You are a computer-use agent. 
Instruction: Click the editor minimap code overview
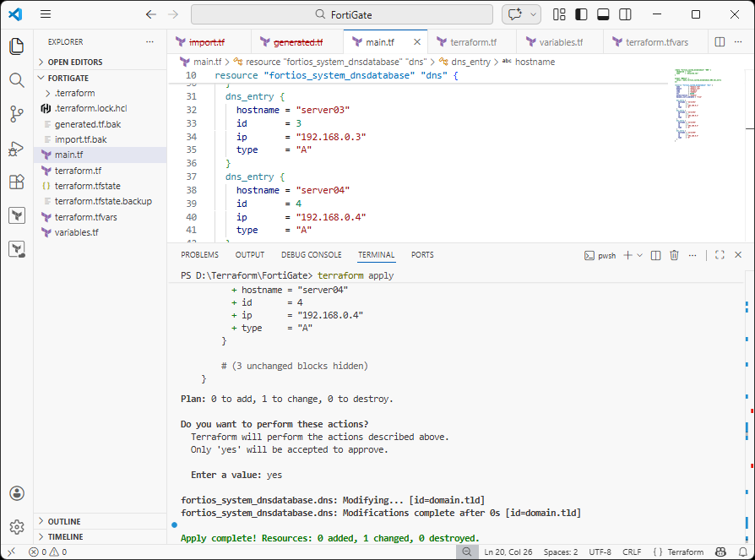click(x=698, y=105)
